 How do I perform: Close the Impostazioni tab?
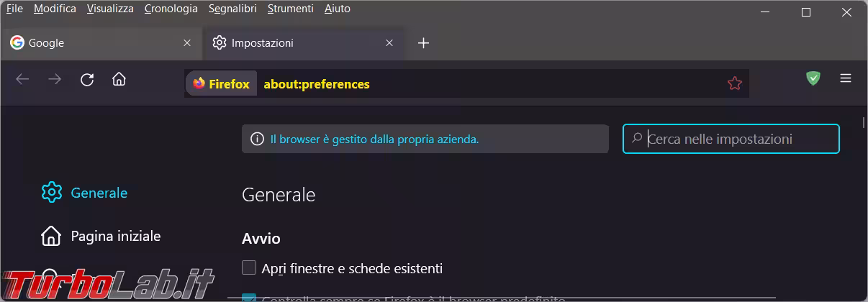[389, 43]
